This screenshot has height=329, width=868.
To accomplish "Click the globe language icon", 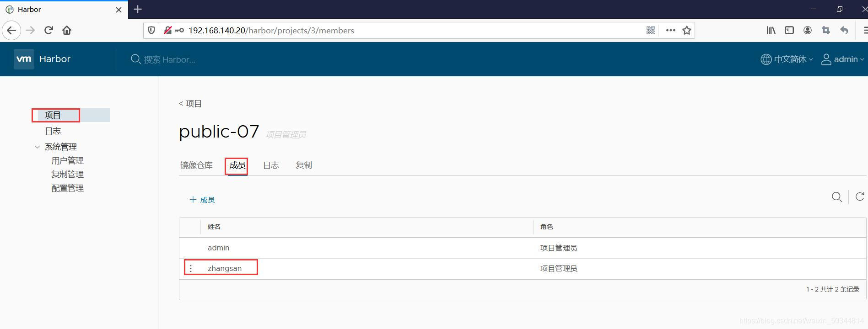I will (x=766, y=59).
